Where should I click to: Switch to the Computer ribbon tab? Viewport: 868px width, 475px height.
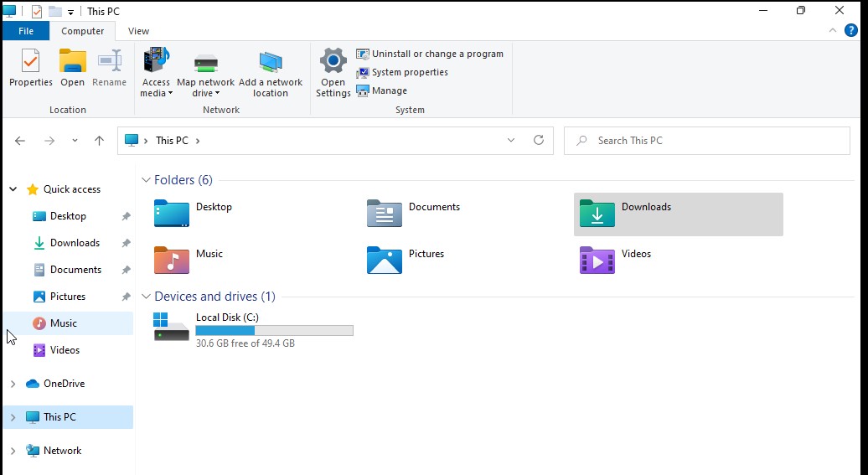pos(82,31)
